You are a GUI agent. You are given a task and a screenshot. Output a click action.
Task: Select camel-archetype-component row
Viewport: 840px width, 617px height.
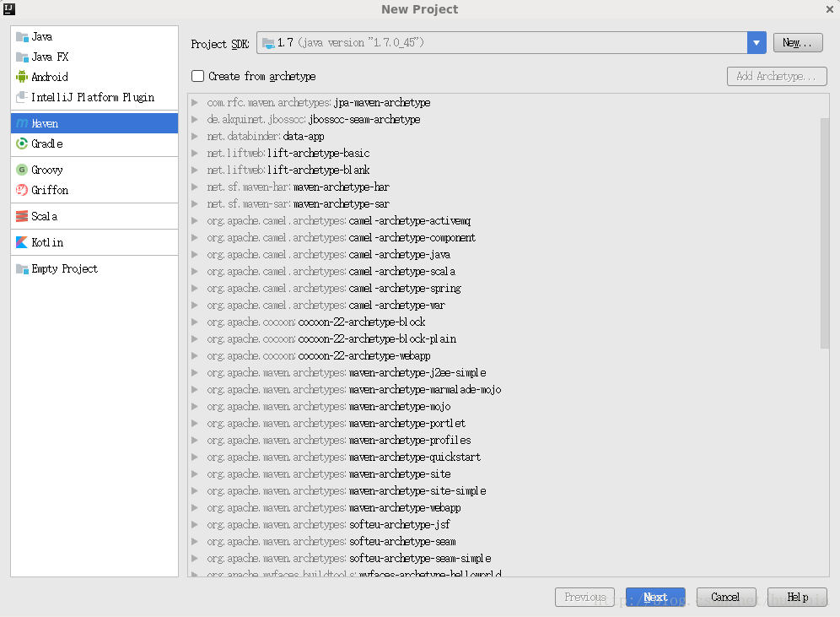click(504, 237)
